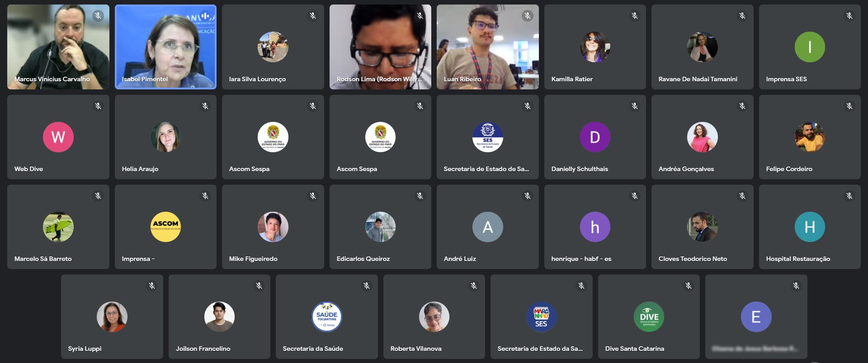Image resolution: width=868 pixels, height=363 pixels.
Task: Select the gray "A" avatar of André Luiz
Action: click(x=487, y=227)
